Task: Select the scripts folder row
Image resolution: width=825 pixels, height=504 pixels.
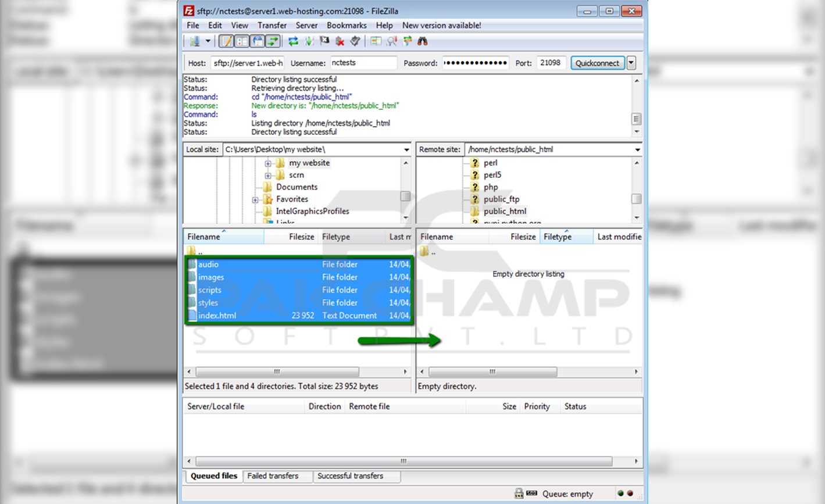Action: [299, 290]
